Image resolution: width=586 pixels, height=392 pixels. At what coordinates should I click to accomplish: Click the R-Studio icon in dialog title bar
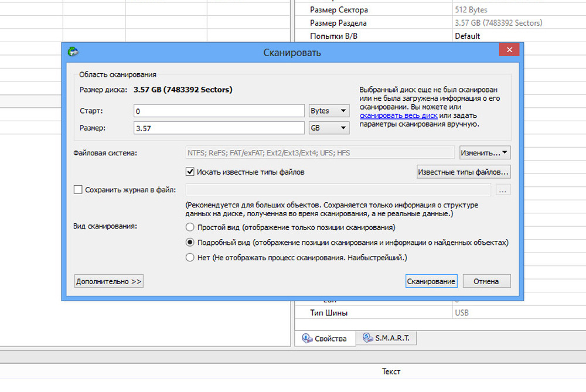point(73,52)
